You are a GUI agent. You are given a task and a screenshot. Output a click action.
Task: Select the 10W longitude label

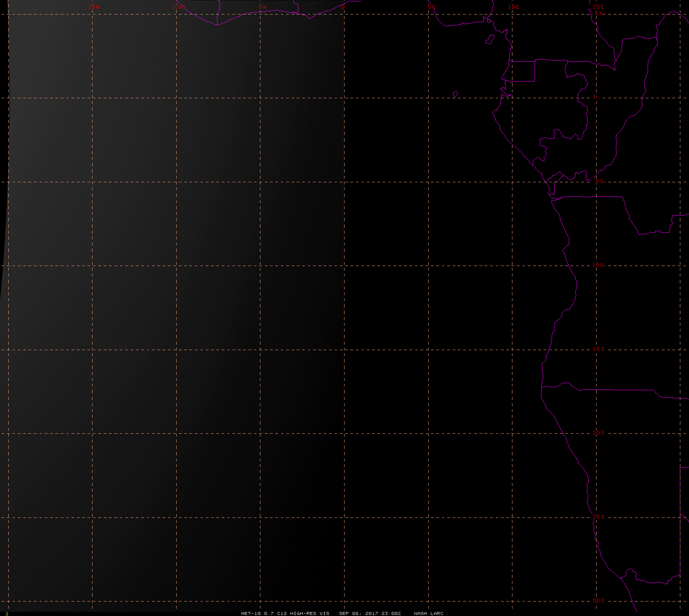tap(178, 7)
